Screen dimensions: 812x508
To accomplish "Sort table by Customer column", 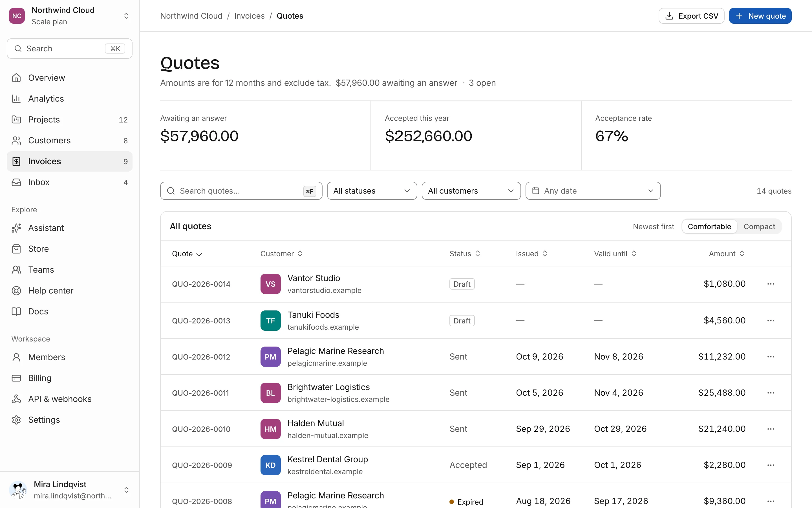I will tap(281, 254).
